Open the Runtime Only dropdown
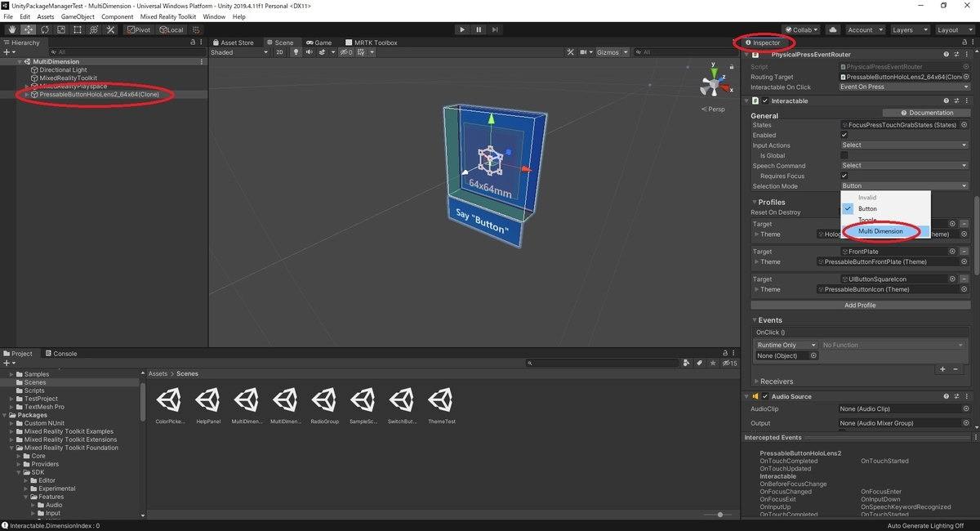This screenshot has height=531, width=980. 786,345
